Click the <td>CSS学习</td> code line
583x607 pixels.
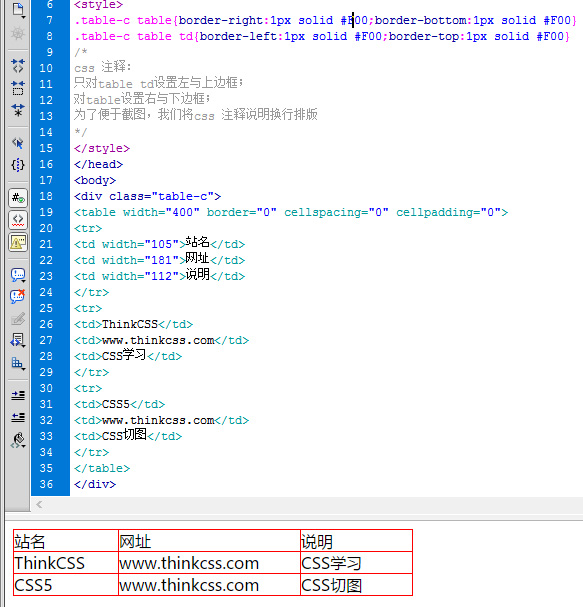click(128, 355)
